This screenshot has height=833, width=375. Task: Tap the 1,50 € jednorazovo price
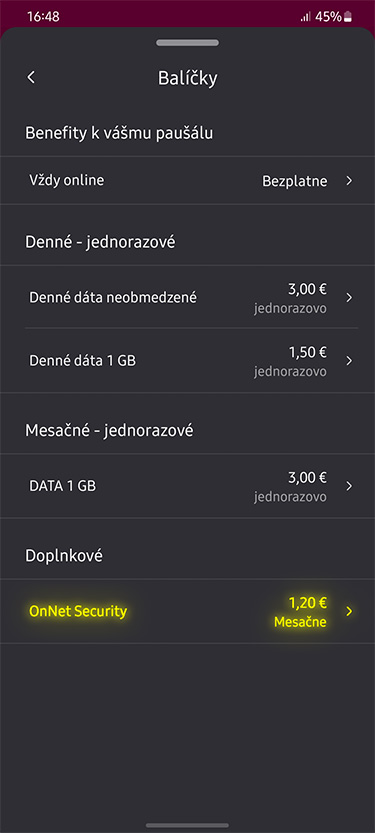(x=290, y=361)
